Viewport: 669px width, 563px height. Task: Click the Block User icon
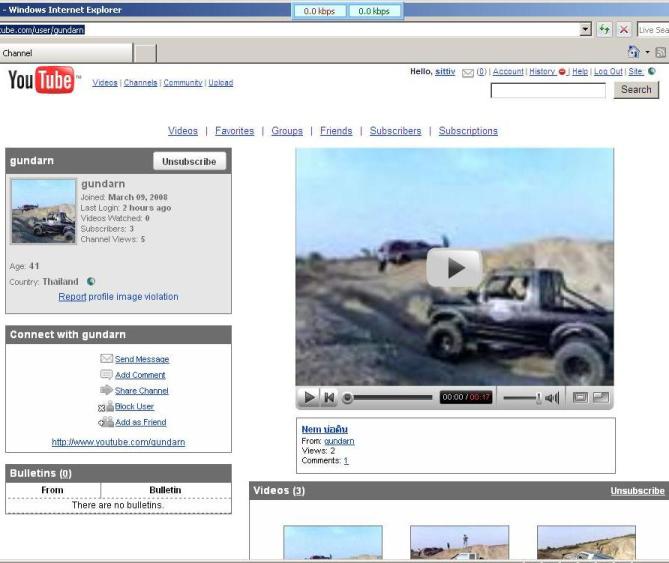tap(105, 407)
